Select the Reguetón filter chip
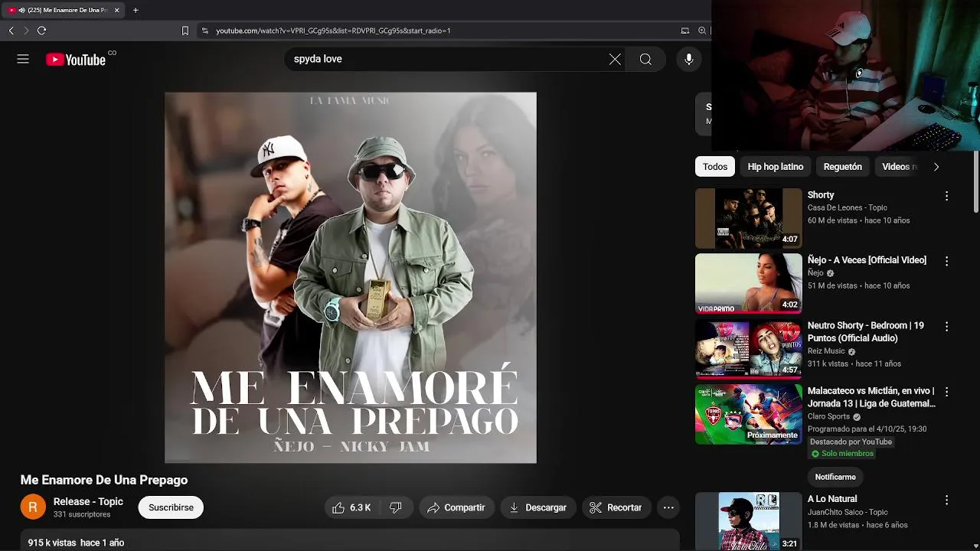The width and height of the screenshot is (980, 551). pos(842,167)
